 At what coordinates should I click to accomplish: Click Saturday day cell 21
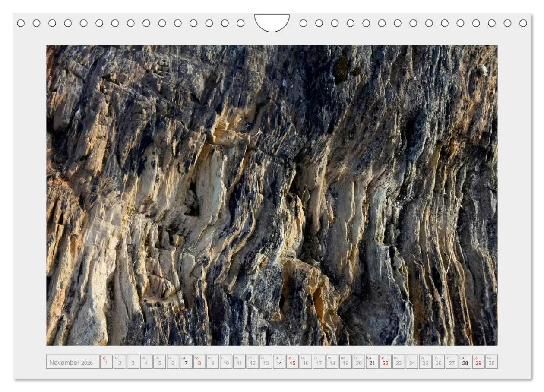coord(373,362)
